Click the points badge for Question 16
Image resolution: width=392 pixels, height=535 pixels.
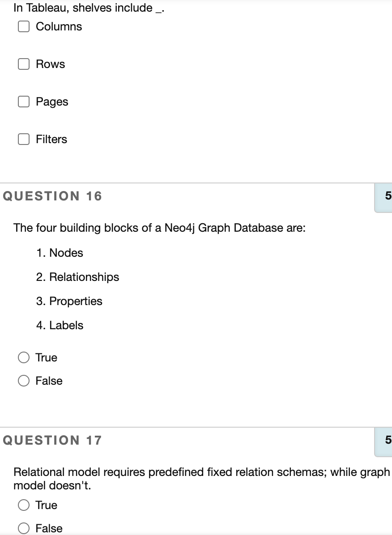387,195
